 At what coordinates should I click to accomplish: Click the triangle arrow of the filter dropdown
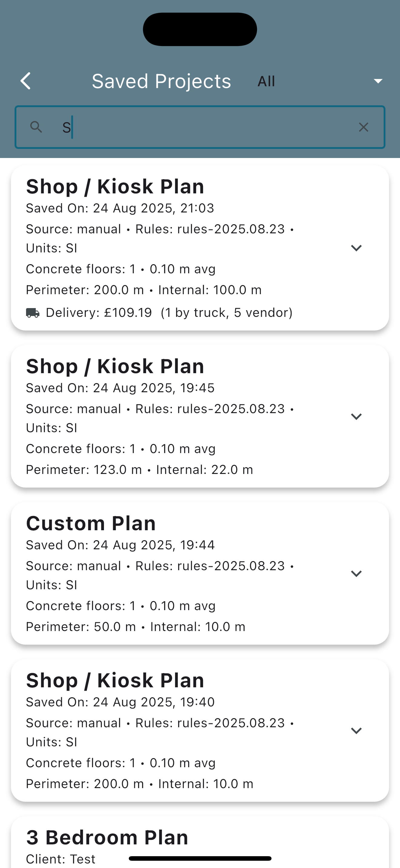point(378,81)
